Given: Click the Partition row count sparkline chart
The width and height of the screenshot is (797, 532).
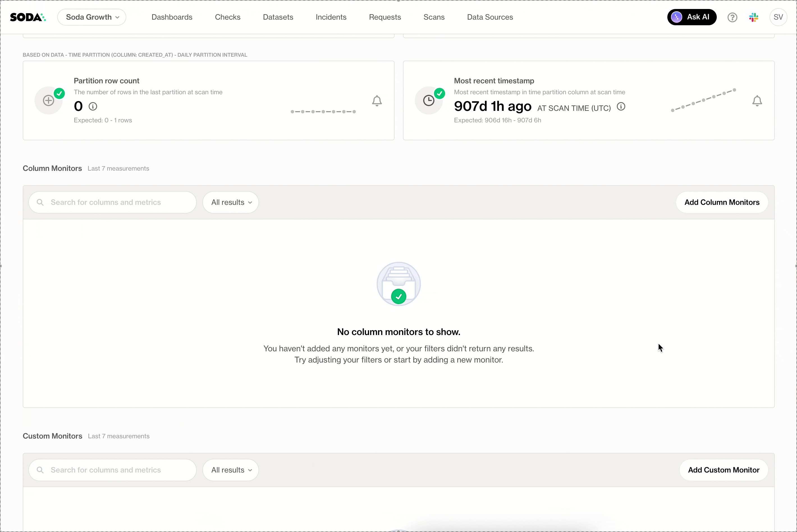Looking at the screenshot, I should coord(323,112).
